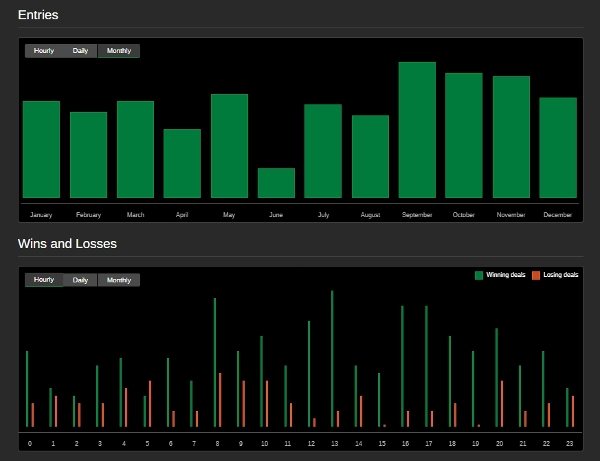Click the November entries bar
The width and height of the screenshot is (600, 461).
[511, 137]
